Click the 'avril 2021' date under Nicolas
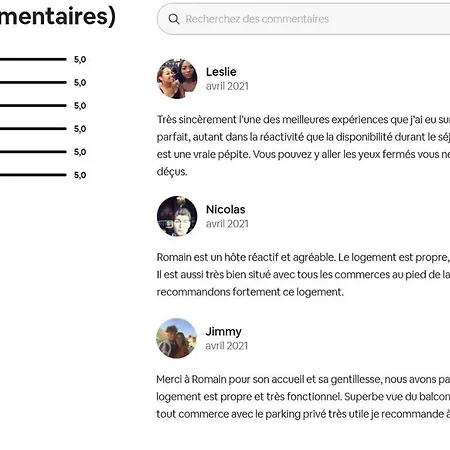This screenshot has width=450, height=450. pos(227,224)
